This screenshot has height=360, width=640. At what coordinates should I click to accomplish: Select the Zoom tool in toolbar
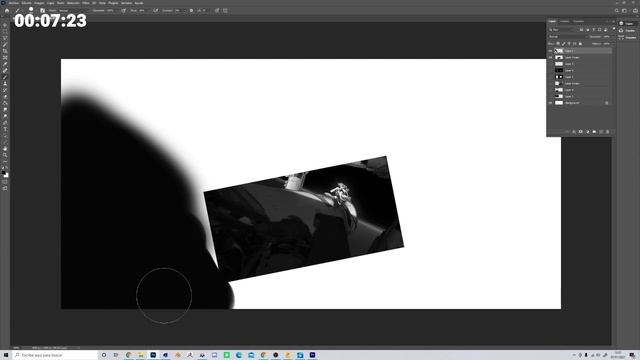pyautogui.click(x=5, y=155)
